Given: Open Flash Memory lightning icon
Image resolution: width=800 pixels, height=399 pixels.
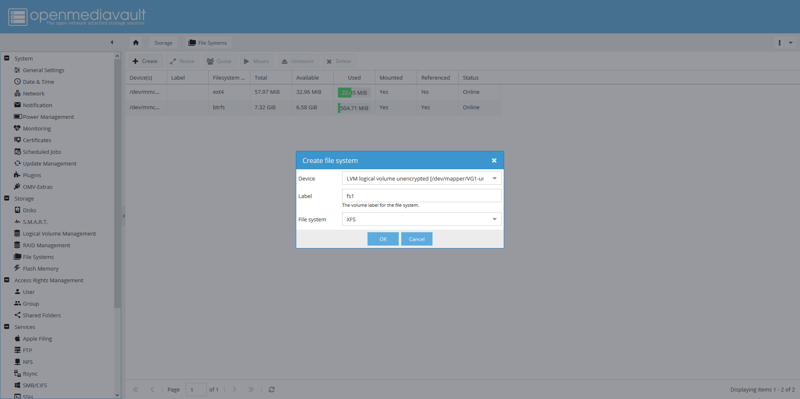Looking at the screenshot, I should pyautogui.click(x=17, y=268).
